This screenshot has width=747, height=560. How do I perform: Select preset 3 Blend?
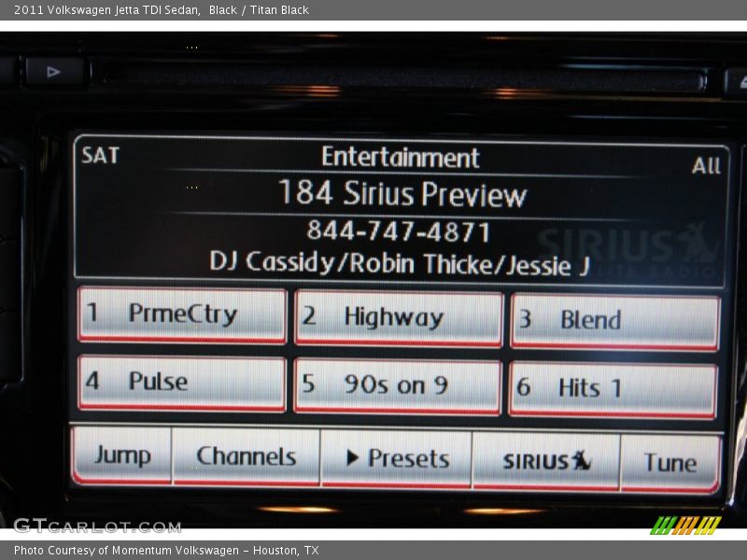614,321
